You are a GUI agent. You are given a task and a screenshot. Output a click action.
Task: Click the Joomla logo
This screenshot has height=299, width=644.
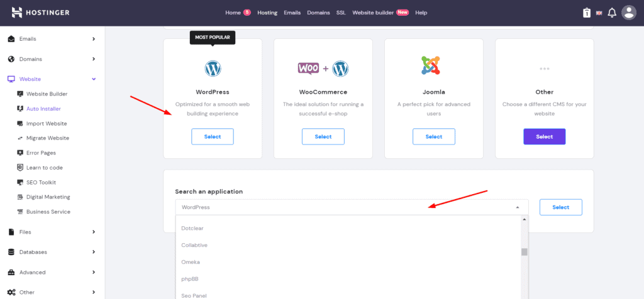[430, 65]
